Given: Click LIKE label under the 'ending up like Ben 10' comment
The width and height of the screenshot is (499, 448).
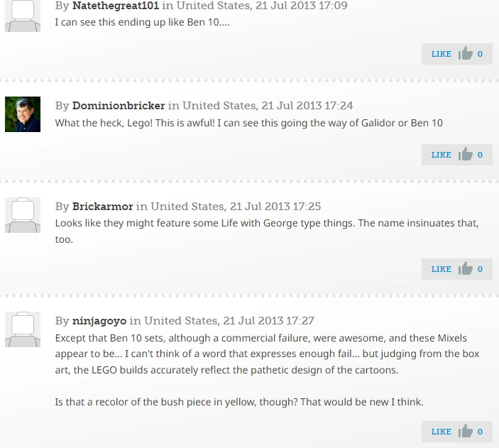Looking at the screenshot, I should (441, 54).
